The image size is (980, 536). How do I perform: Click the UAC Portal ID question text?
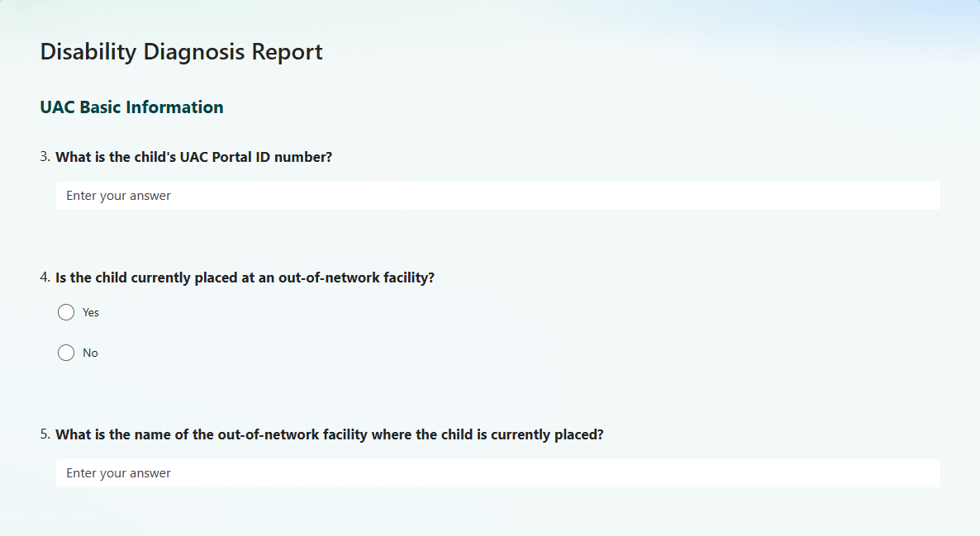point(193,157)
